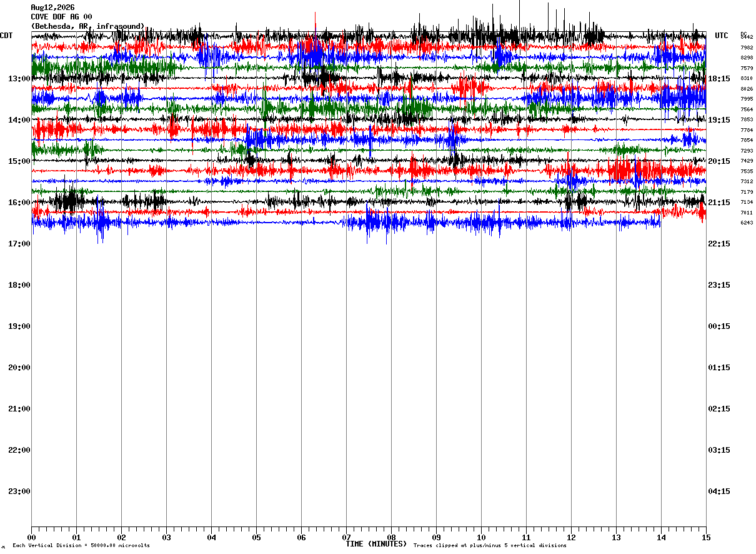Click the DC offset value 7784

tap(747, 130)
